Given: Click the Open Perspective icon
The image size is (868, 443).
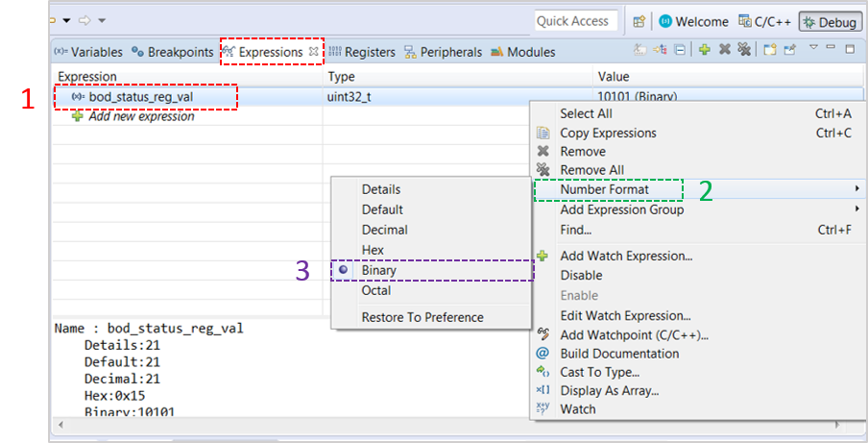Looking at the screenshot, I should (x=639, y=21).
